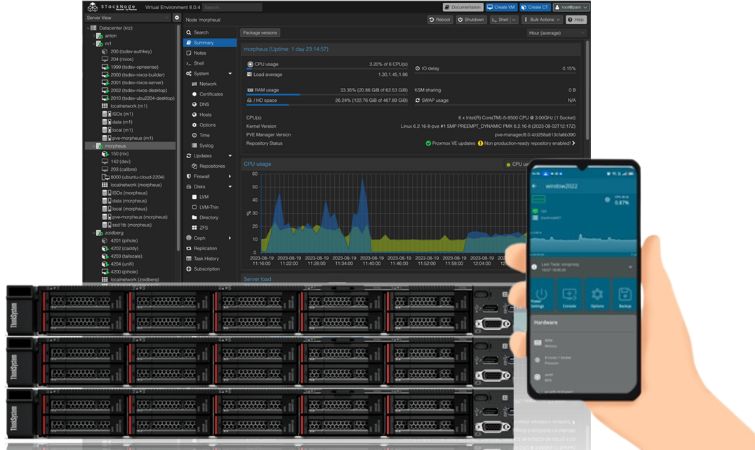
Task: Open the Options gear on the phone
Action: pyautogui.click(x=597, y=297)
